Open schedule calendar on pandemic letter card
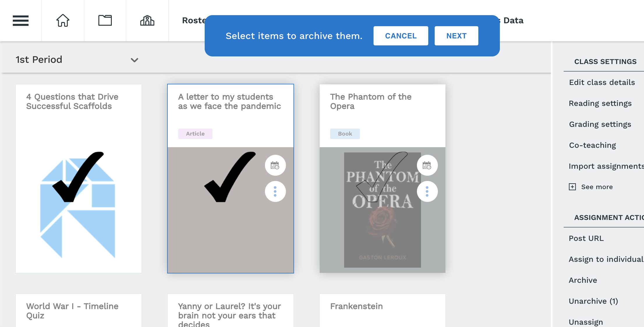The height and width of the screenshot is (327, 644). pyautogui.click(x=275, y=166)
